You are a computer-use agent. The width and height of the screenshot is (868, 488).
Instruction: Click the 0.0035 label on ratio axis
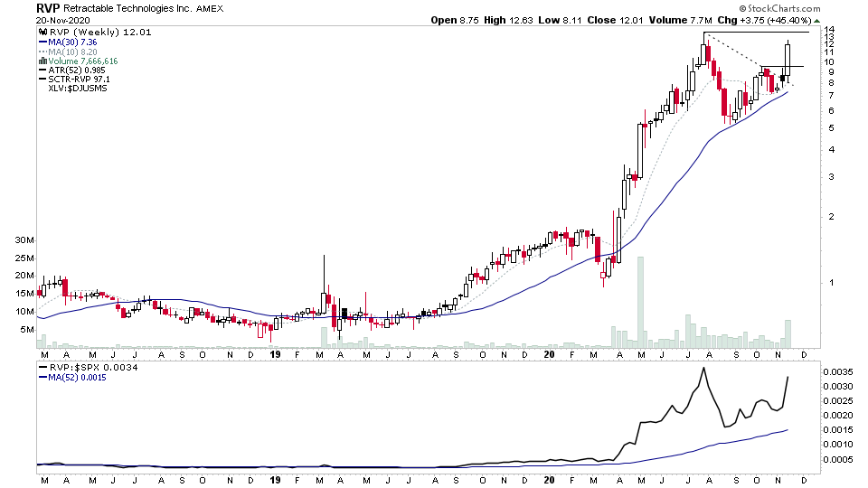coord(838,371)
